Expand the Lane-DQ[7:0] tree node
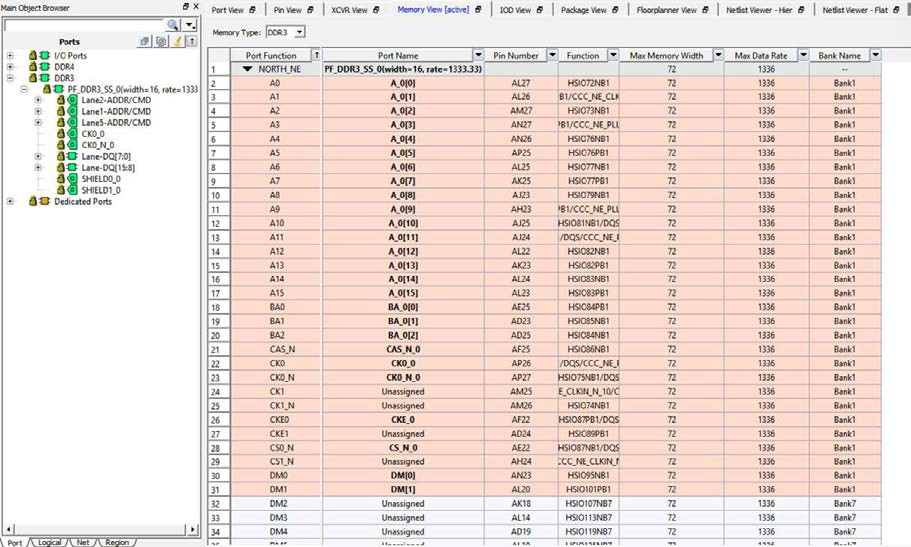The image size is (911, 547). click(x=37, y=156)
